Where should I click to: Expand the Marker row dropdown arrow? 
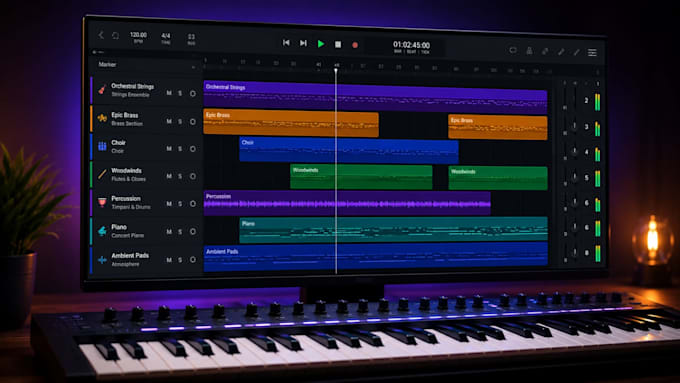(x=193, y=67)
